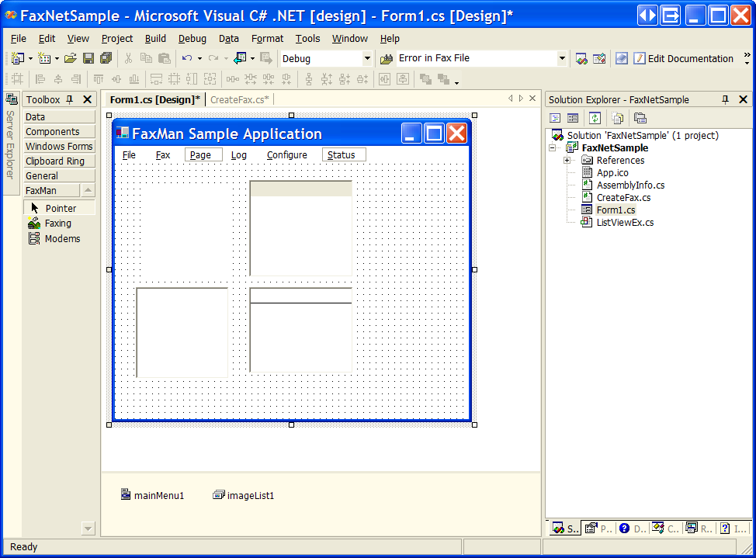
Task: Select ListViewEx.cs in Solution Explorer
Action: [625, 222]
